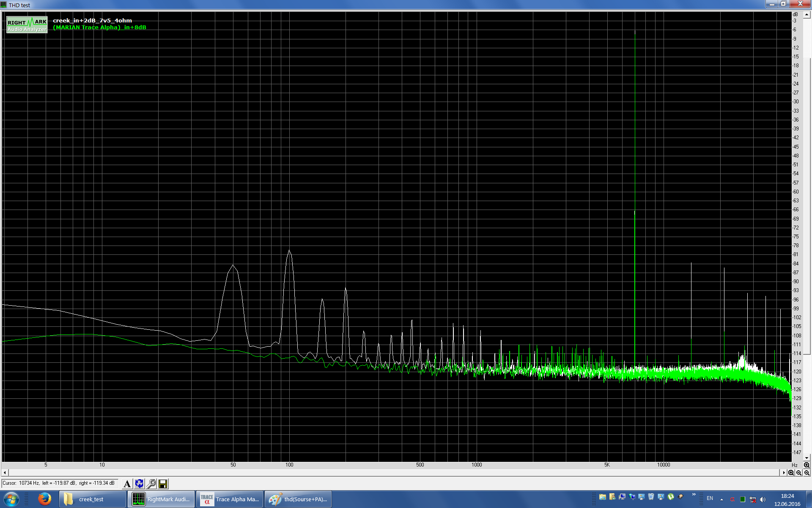Screen dimensions: 812x508
Task: Click the red alpha tray icon
Action: (x=732, y=500)
